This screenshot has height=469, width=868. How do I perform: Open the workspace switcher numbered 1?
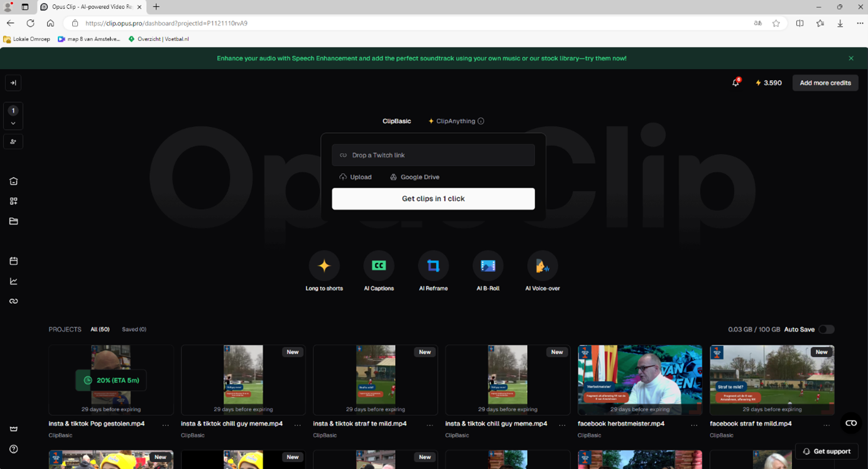tap(13, 116)
